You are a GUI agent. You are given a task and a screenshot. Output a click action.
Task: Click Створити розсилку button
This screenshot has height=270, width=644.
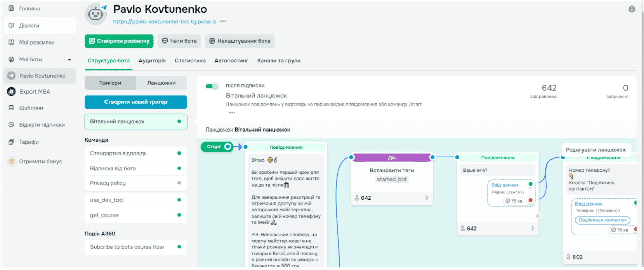pos(119,41)
